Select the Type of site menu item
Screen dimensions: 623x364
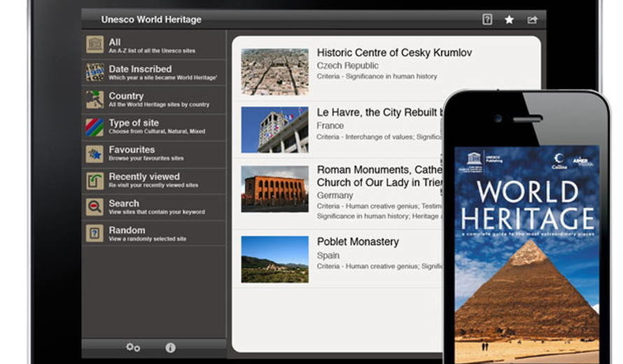click(154, 127)
